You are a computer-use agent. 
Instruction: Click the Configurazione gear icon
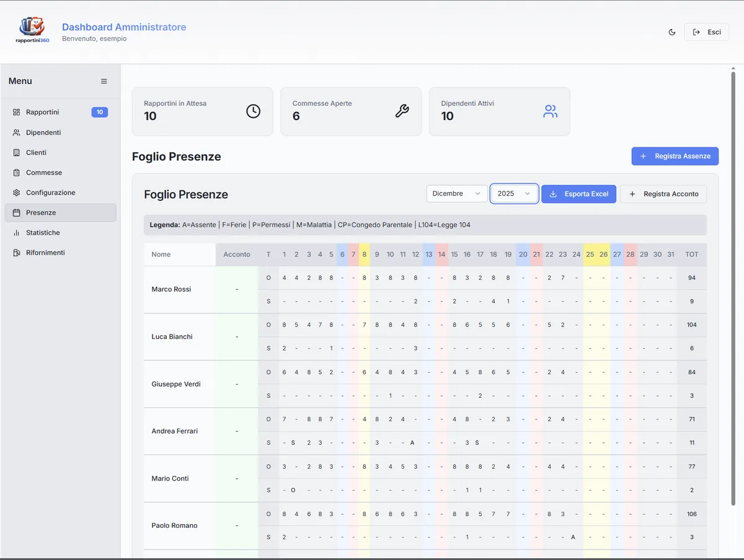(16, 193)
